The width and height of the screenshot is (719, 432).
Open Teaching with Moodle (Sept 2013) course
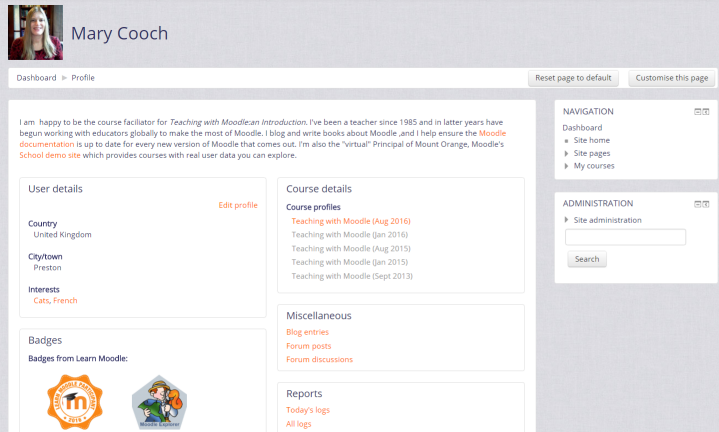click(x=352, y=276)
